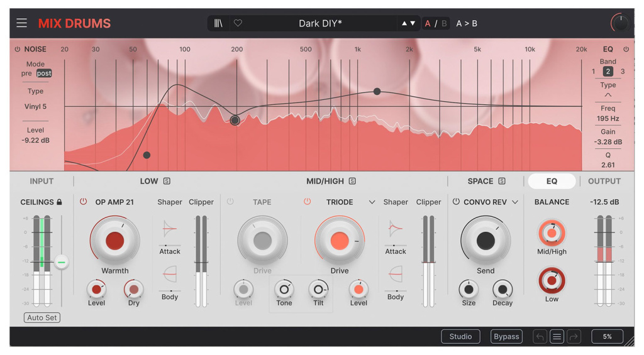Copy A to B settings
This screenshot has height=355, width=644.
point(467,23)
